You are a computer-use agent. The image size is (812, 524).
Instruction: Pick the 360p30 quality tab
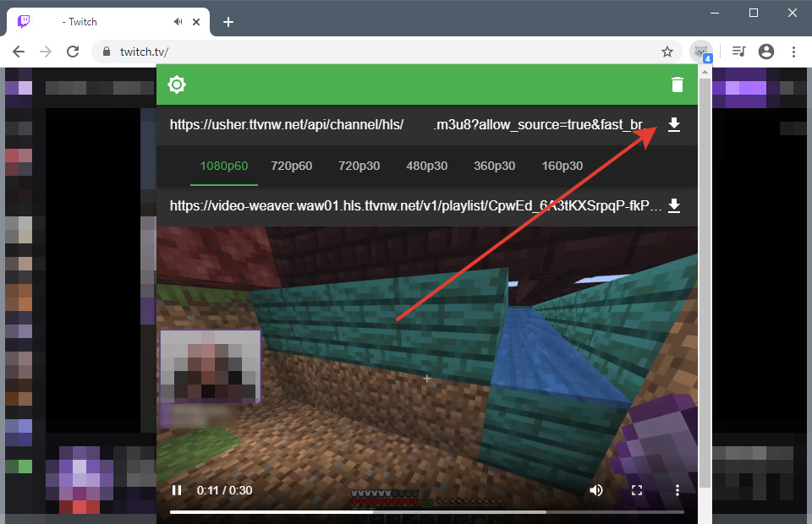pyautogui.click(x=495, y=166)
